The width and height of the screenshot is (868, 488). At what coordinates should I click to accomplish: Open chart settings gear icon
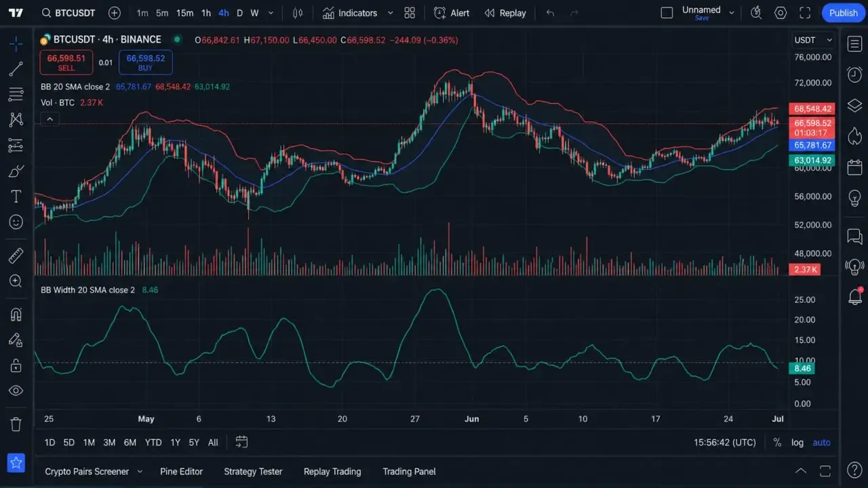(781, 13)
